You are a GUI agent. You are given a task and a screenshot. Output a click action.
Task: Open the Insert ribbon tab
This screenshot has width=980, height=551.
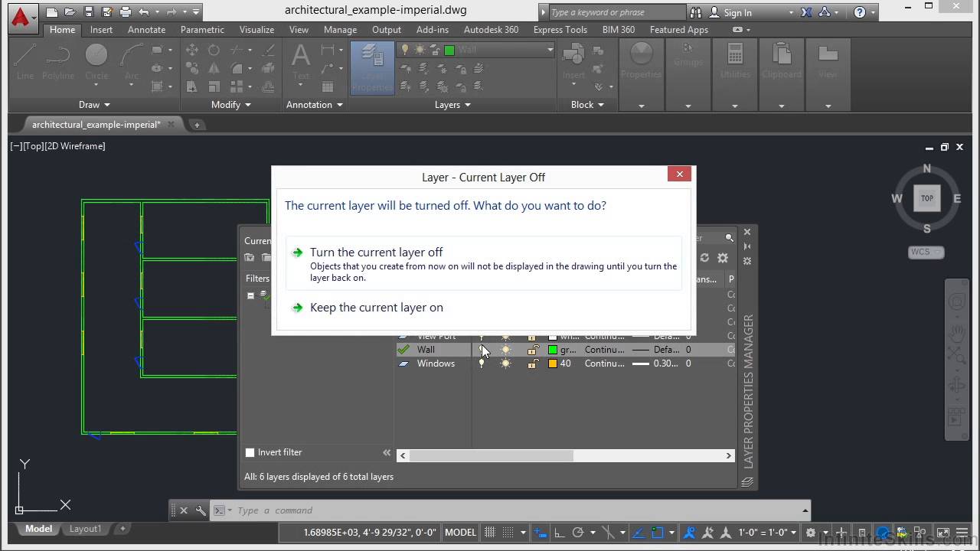tap(101, 30)
